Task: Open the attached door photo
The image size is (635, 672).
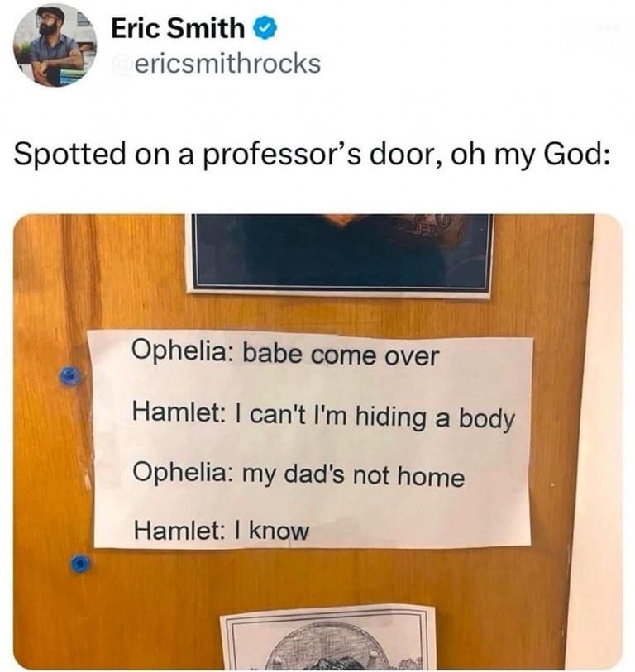Action: point(317,441)
